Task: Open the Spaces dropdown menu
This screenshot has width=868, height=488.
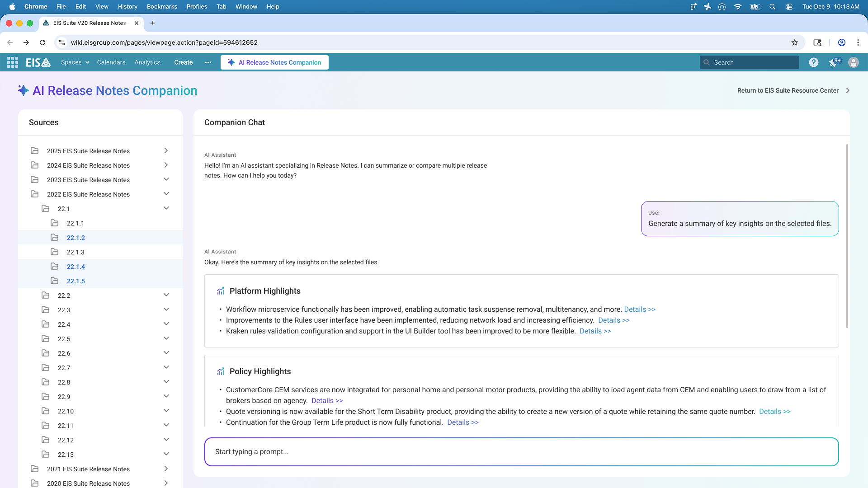Action: (x=75, y=62)
